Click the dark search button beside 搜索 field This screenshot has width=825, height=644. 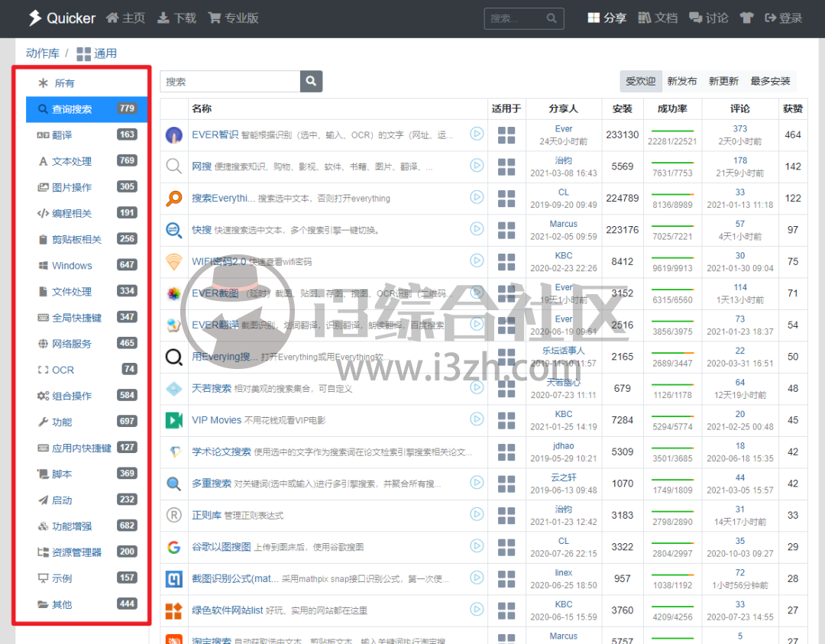(x=312, y=82)
